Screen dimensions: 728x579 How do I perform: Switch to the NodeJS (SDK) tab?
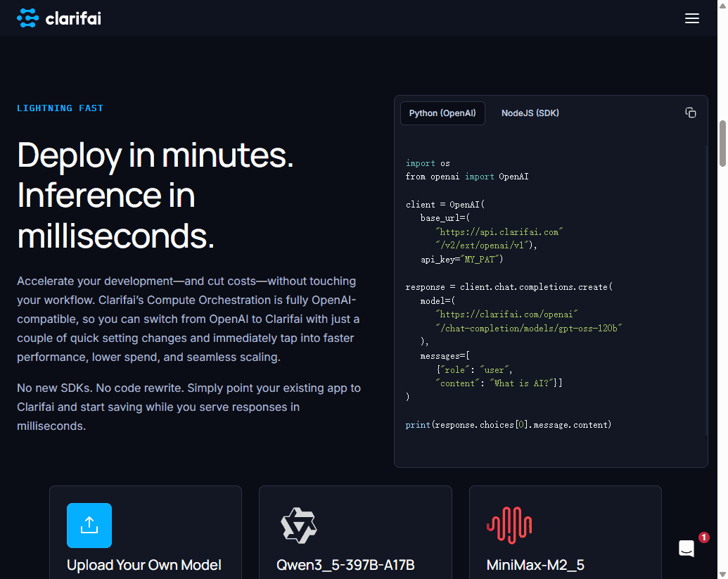coord(530,113)
